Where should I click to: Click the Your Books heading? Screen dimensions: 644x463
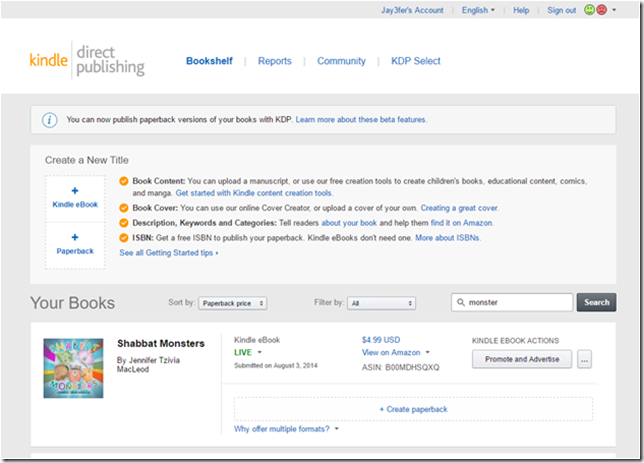[x=73, y=303]
